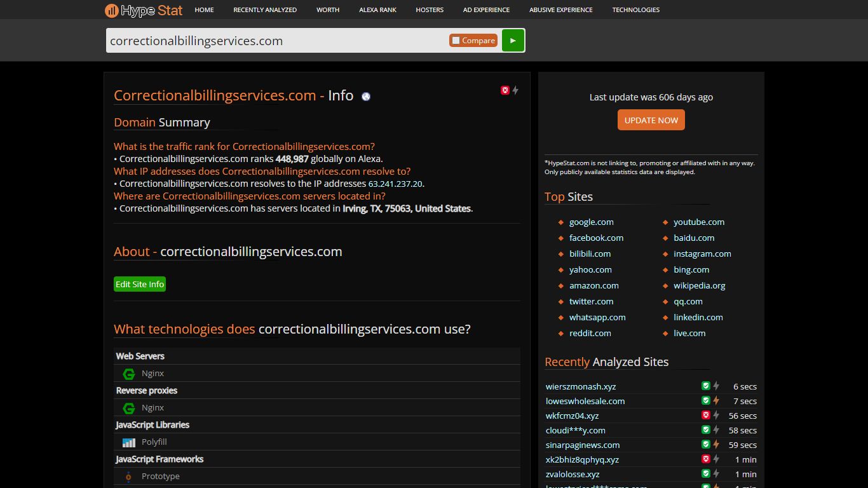868x488 pixels.
Task: Click green shield icon in sinarpaginews.com row
Action: pyautogui.click(x=705, y=444)
